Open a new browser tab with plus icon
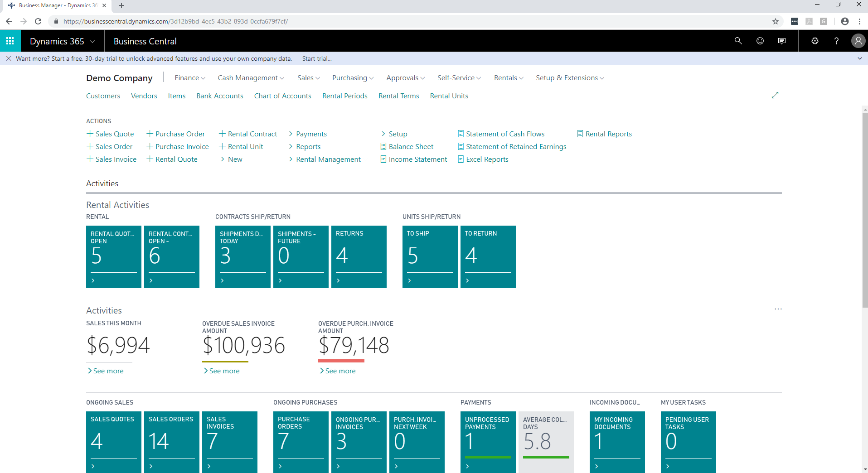 [x=121, y=5]
